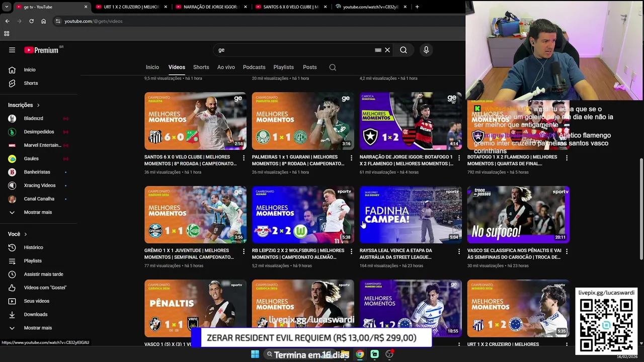The image size is (644, 362).
Task: Open tab search dropdown arrow
Action: [x=6, y=7]
